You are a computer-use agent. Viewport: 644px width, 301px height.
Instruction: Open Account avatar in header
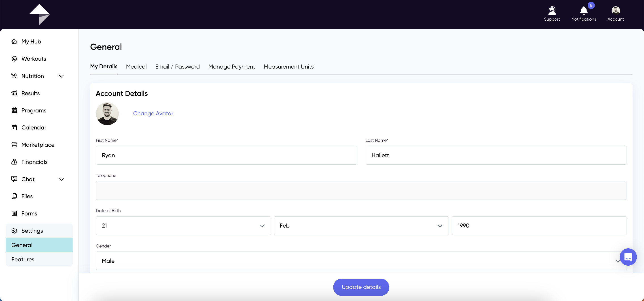(616, 11)
